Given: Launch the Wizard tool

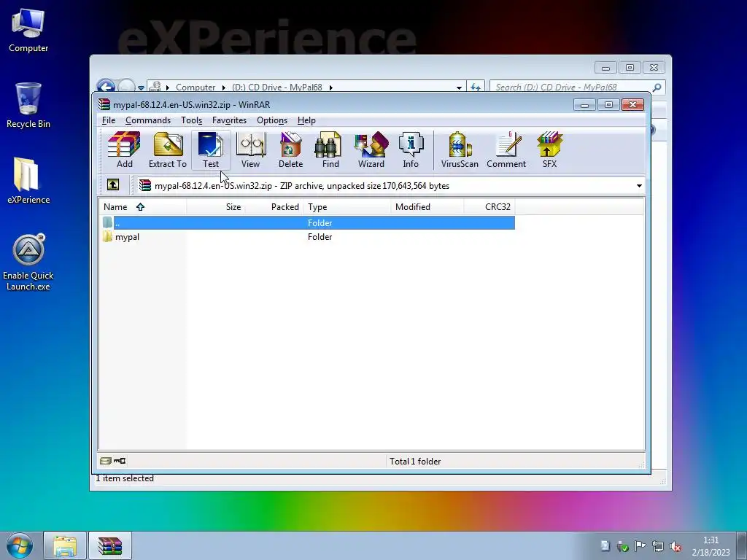Looking at the screenshot, I should (x=371, y=150).
